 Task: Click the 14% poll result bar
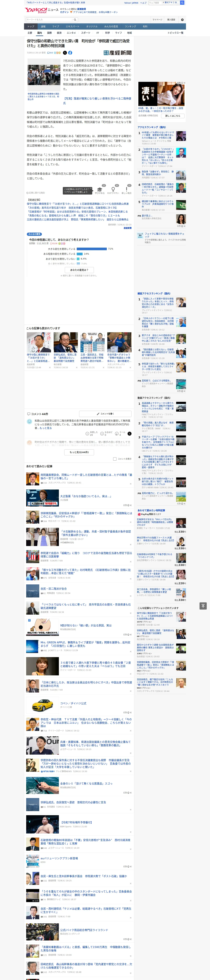[x=80, y=254]
